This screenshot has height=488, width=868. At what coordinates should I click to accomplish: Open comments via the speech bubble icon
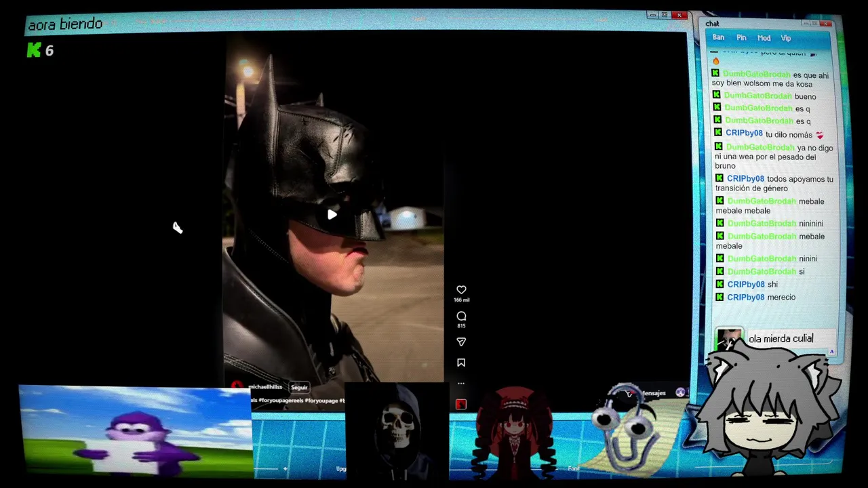(461, 316)
